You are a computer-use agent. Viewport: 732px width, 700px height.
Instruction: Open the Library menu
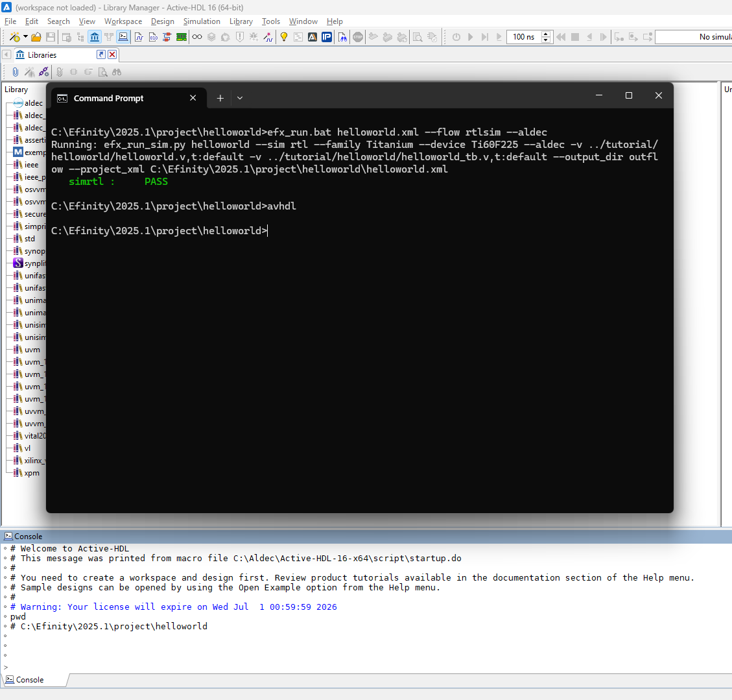pyautogui.click(x=241, y=21)
